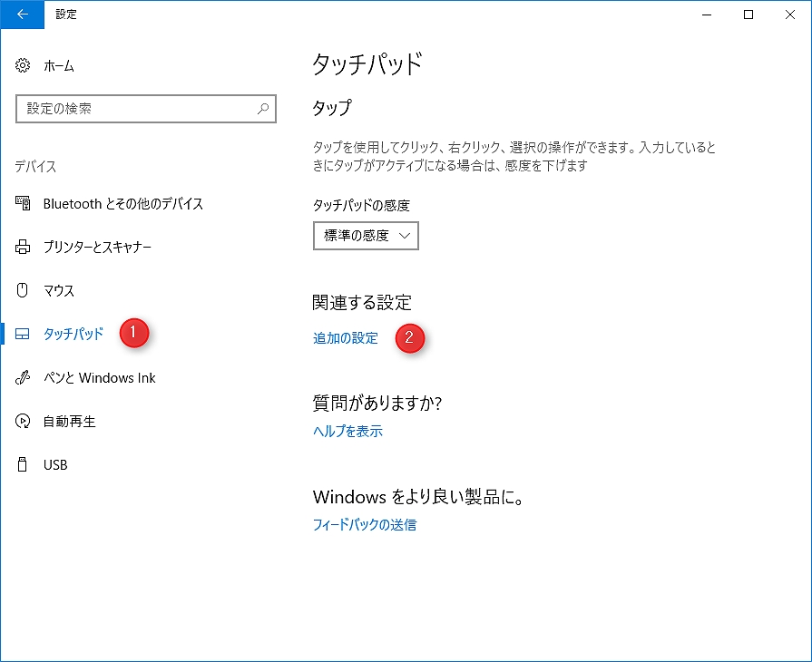Image resolution: width=812 pixels, height=662 pixels.
Task: Open Bluetooth とその他のデバイス page
Action: click(122, 204)
